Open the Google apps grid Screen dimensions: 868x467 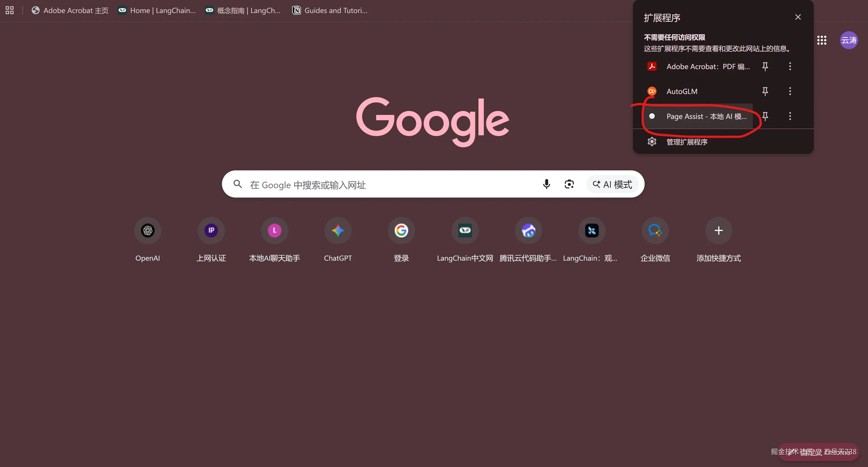pyautogui.click(x=822, y=40)
